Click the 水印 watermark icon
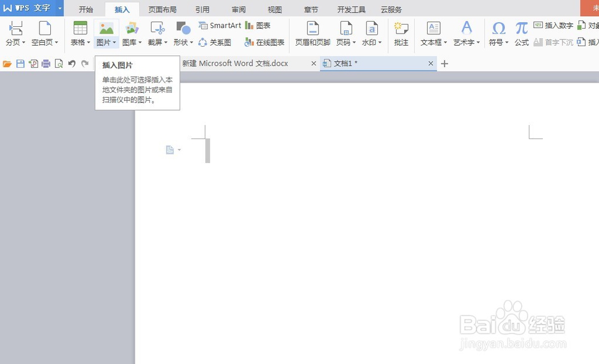The image size is (599, 364). (372, 28)
